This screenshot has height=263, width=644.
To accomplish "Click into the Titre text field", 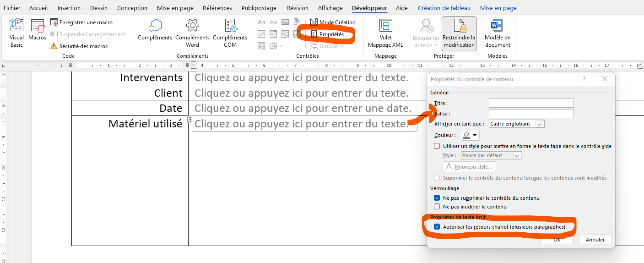I will point(531,103).
